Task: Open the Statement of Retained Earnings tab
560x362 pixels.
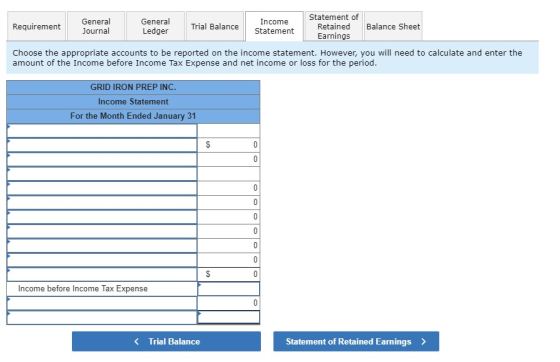Action: [x=334, y=26]
